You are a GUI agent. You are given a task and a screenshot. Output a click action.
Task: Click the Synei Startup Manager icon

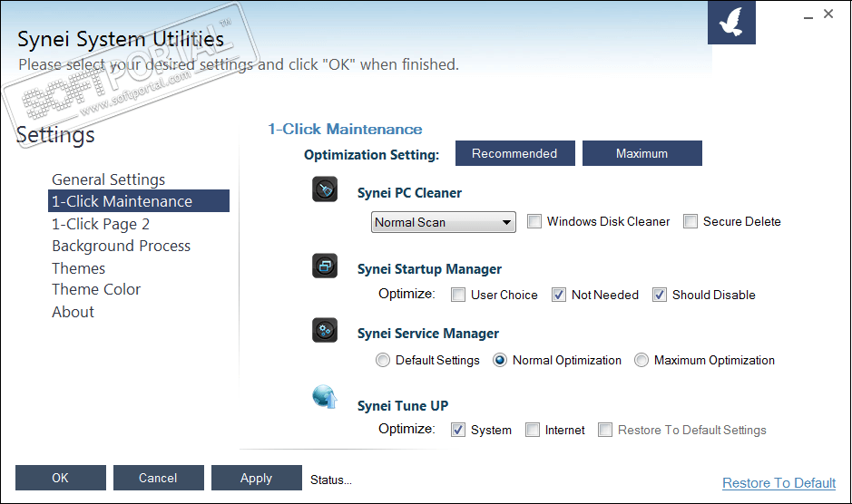point(325,267)
